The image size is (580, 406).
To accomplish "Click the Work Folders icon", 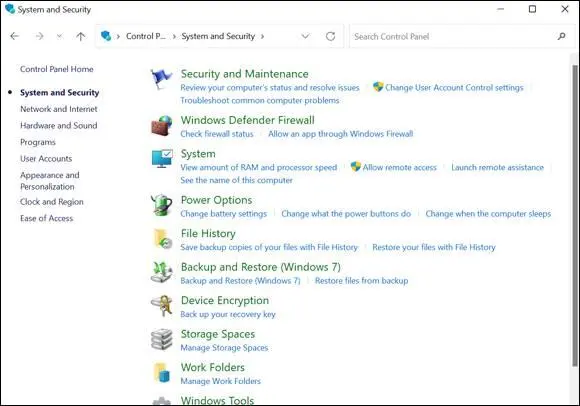I will [162, 372].
